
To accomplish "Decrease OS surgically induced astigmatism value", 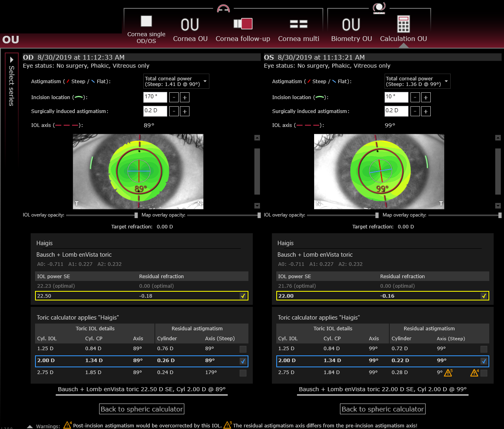I will click(x=415, y=111).
